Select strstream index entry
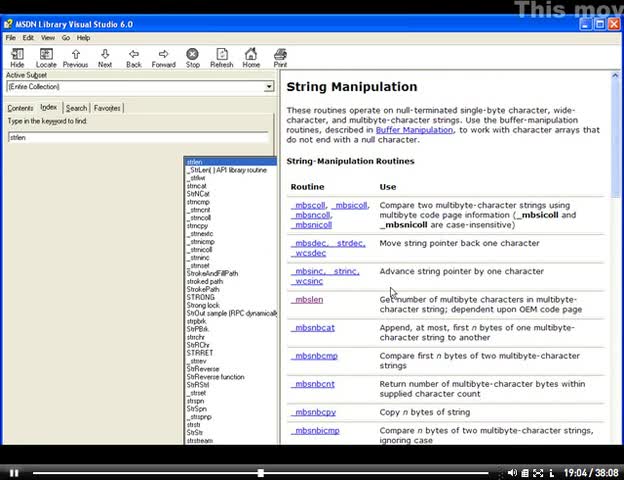Image resolution: width=624 pixels, height=480 pixels. tap(200, 441)
